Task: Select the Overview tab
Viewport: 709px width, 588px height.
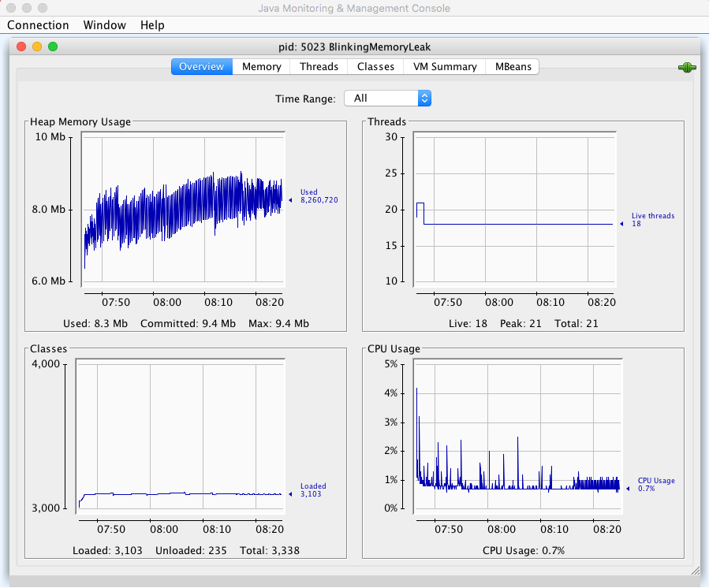Action: click(201, 67)
